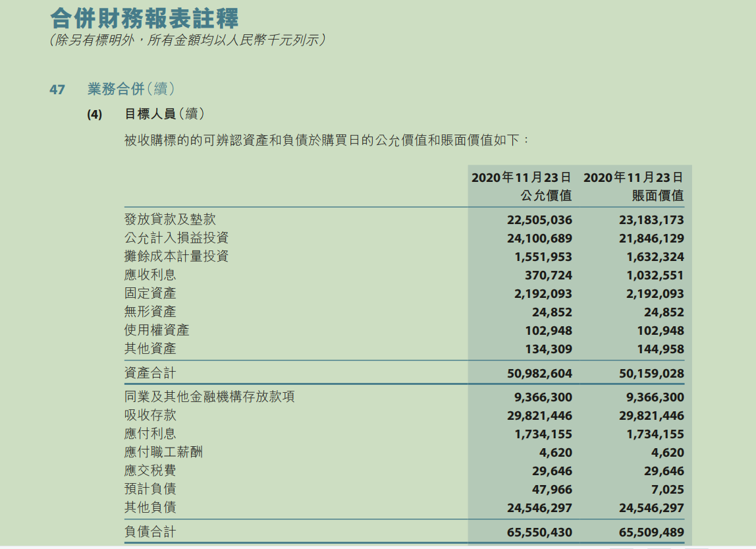Click book value 144,958 for 其他資產
Image resolution: width=756 pixels, height=549 pixels.
point(661,349)
